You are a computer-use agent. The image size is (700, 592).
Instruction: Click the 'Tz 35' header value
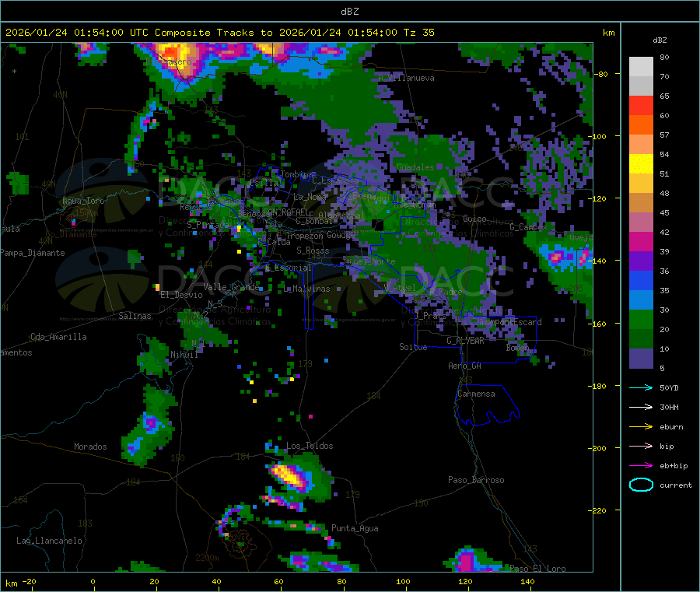coord(418,33)
